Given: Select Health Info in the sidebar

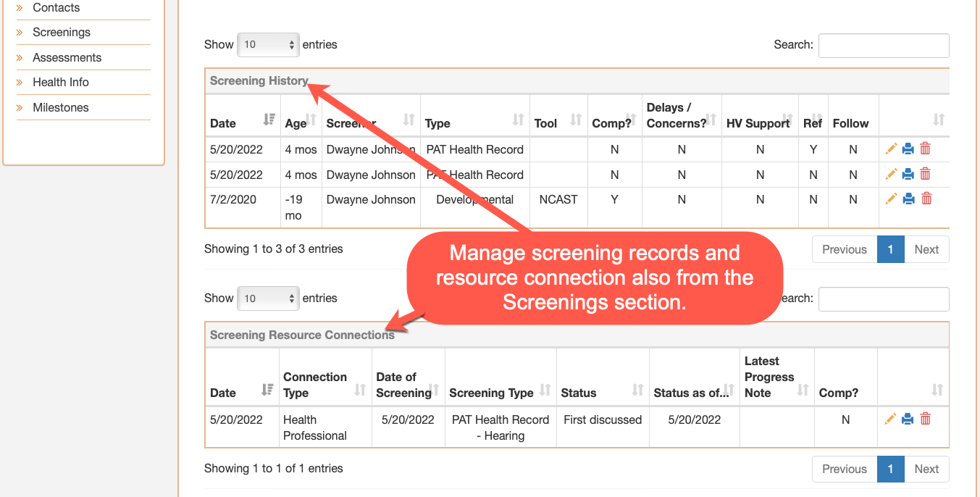Looking at the screenshot, I should tap(61, 83).
